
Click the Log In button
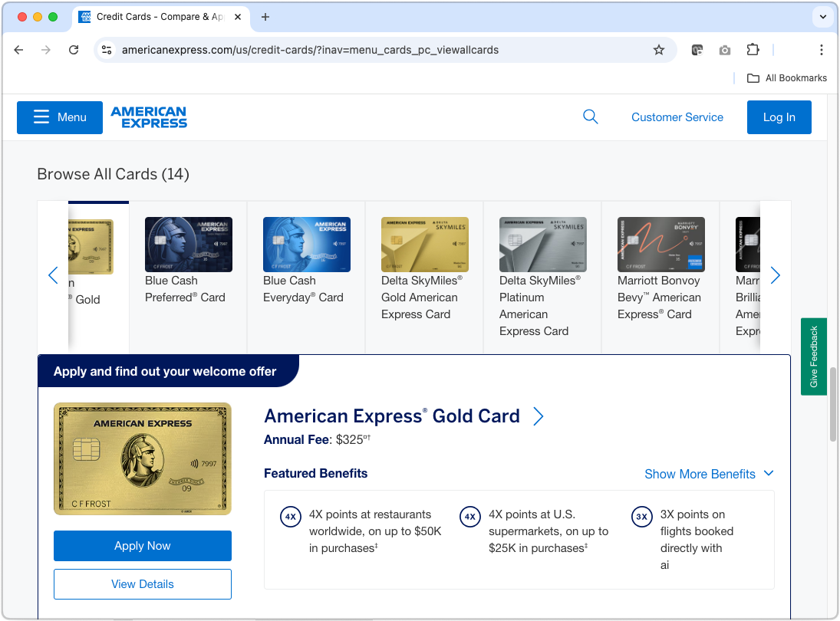[779, 117]
